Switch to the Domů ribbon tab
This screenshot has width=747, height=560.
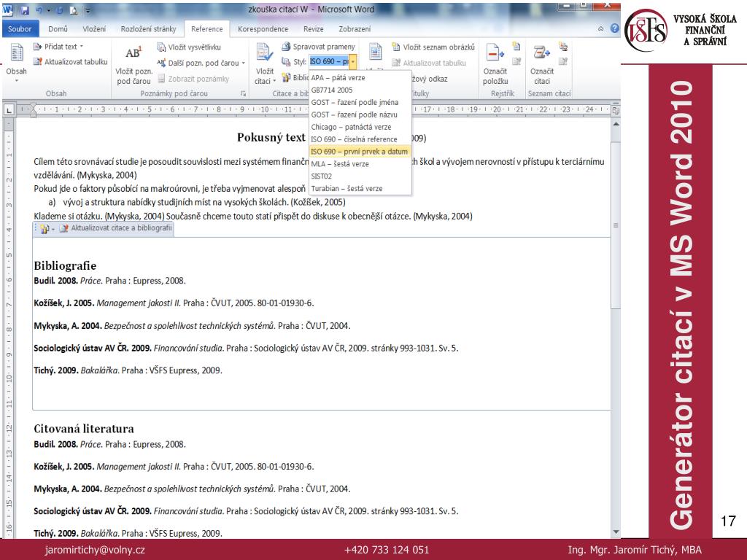tap(58, 28)
